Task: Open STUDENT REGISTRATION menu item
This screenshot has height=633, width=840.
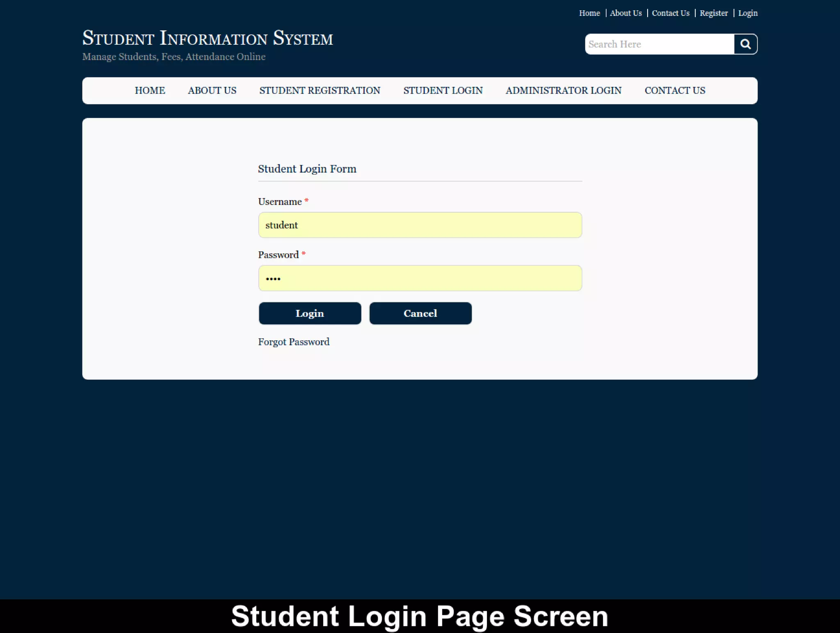Action: [x=320, y=91]
